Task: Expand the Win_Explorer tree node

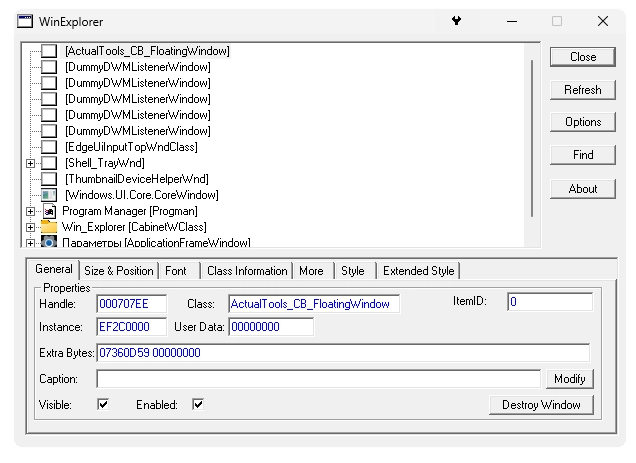Action: [30, 227]
